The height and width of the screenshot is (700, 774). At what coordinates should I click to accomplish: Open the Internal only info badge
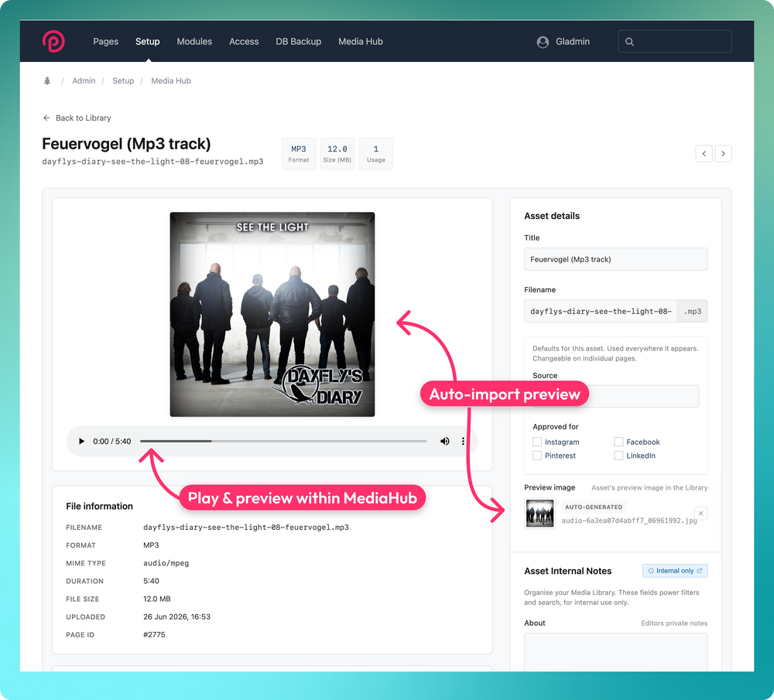pyautogui.click(x=675, y=571)
